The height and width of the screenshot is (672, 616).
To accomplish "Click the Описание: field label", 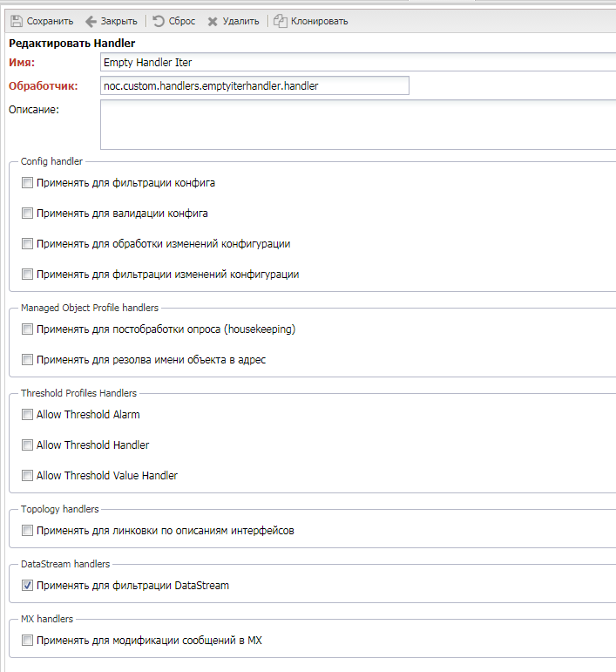I will 34,110.
